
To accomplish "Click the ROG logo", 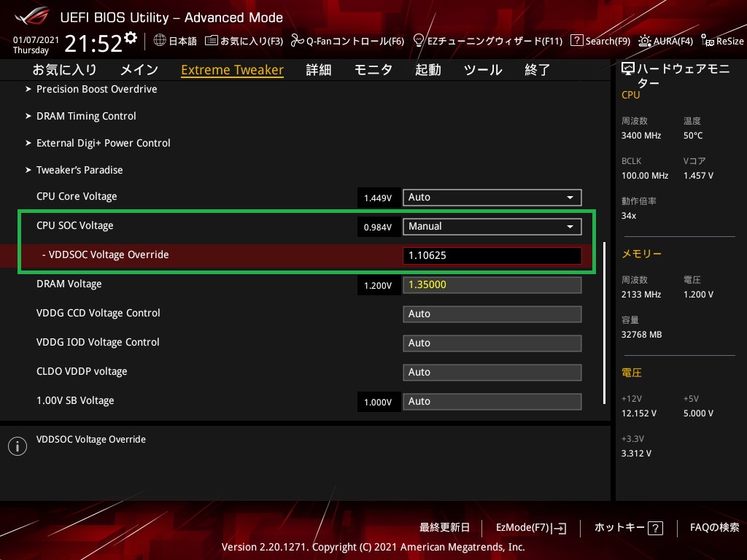I will (x=32, y=16).
